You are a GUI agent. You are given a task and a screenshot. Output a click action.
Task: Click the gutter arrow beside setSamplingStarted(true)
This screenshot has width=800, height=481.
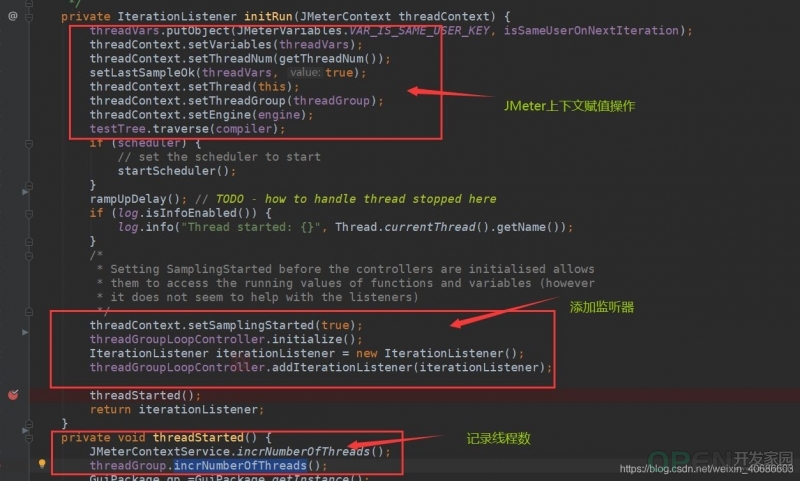(x=25, y=332)
